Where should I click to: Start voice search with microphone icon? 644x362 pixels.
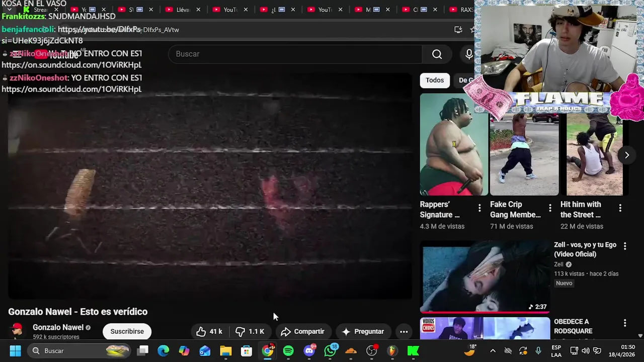(x=468, y=54)
